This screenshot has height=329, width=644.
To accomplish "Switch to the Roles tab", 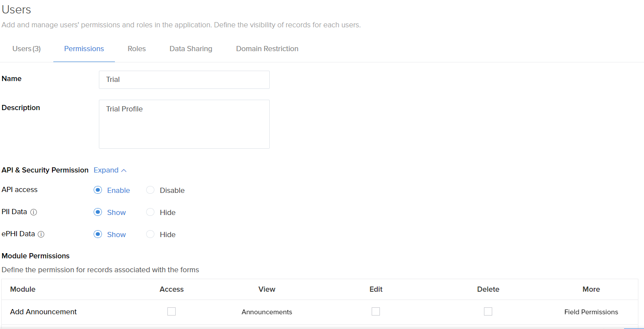I will point(137,49).
